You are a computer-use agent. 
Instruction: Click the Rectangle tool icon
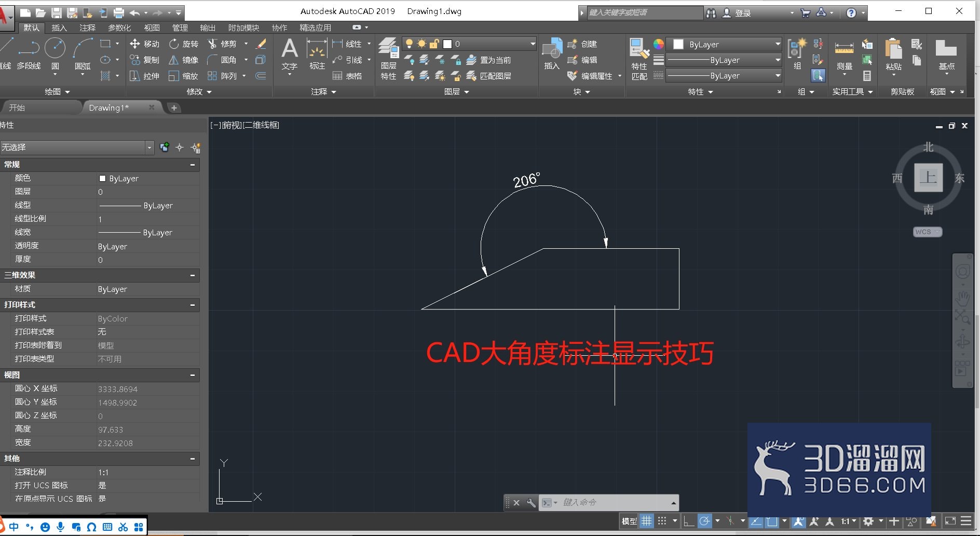tap(105, 44)
